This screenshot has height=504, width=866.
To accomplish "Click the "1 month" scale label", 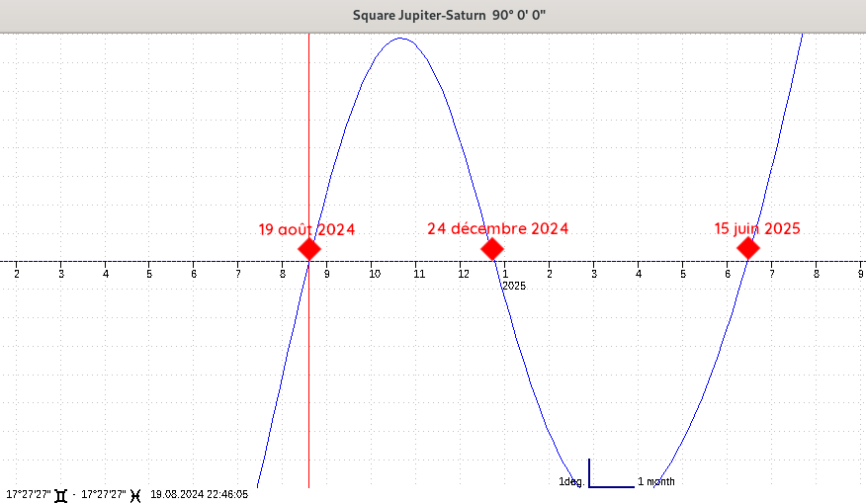I will tap(656, 482).
